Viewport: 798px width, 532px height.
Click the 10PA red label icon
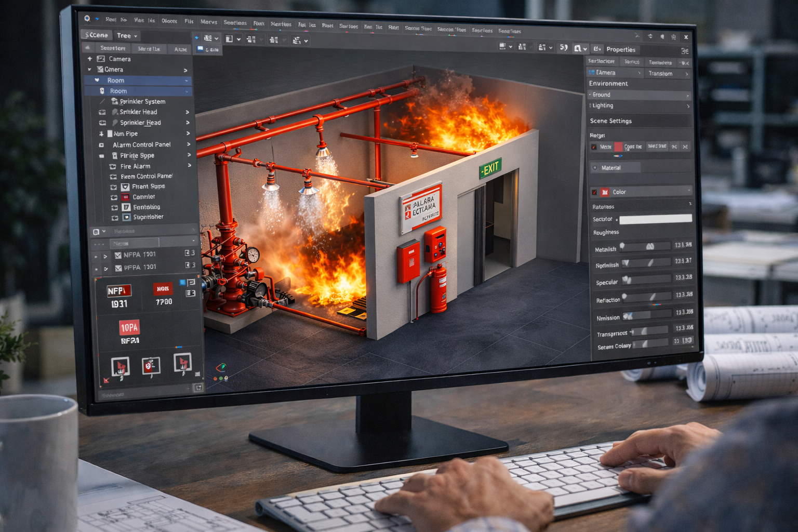point(129,327)
